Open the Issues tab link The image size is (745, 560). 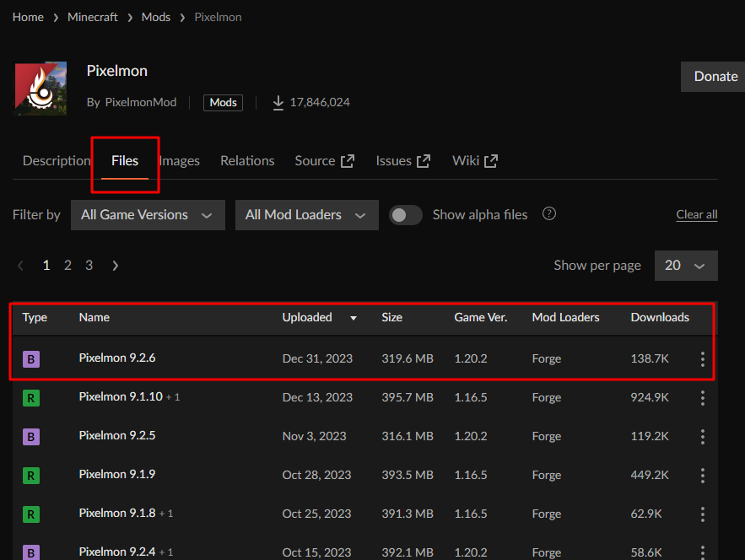tap(403, 161)
